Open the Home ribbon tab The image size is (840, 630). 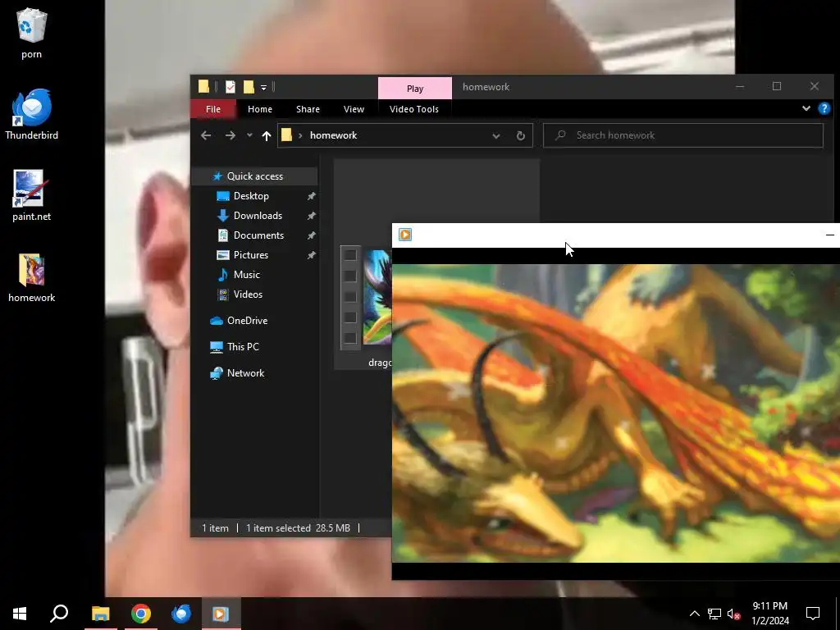260,109
